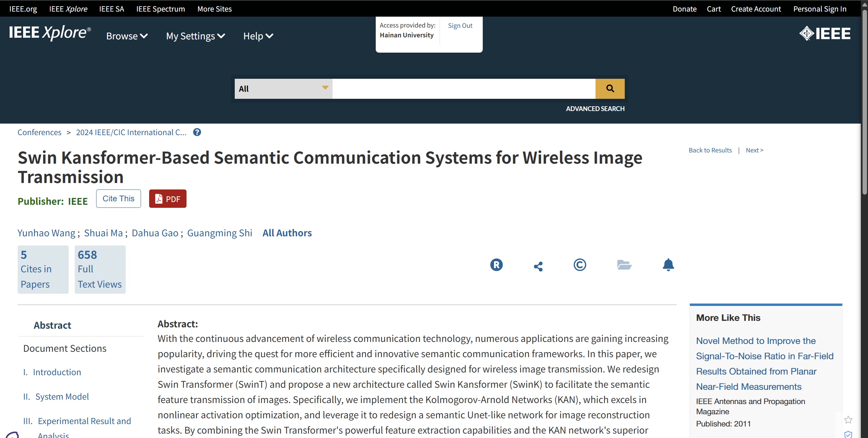
Task: Click the alerts bell icon
Action: (x=668, y=265)
